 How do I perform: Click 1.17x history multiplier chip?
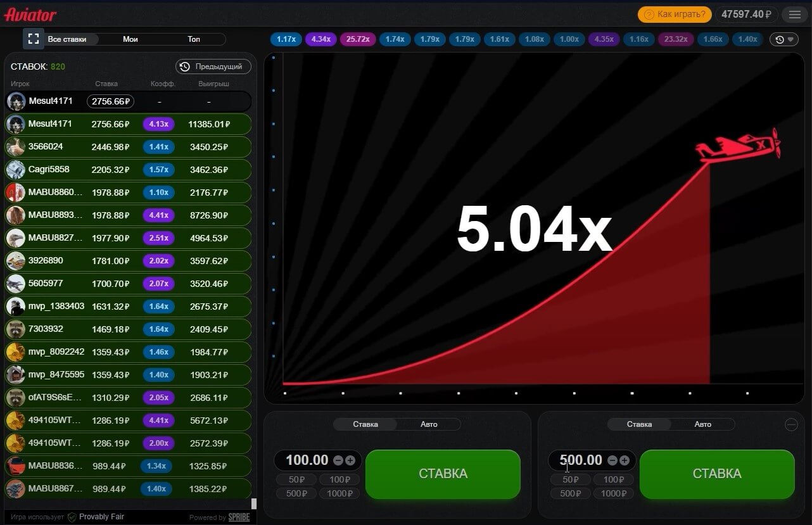pos(286,39)
